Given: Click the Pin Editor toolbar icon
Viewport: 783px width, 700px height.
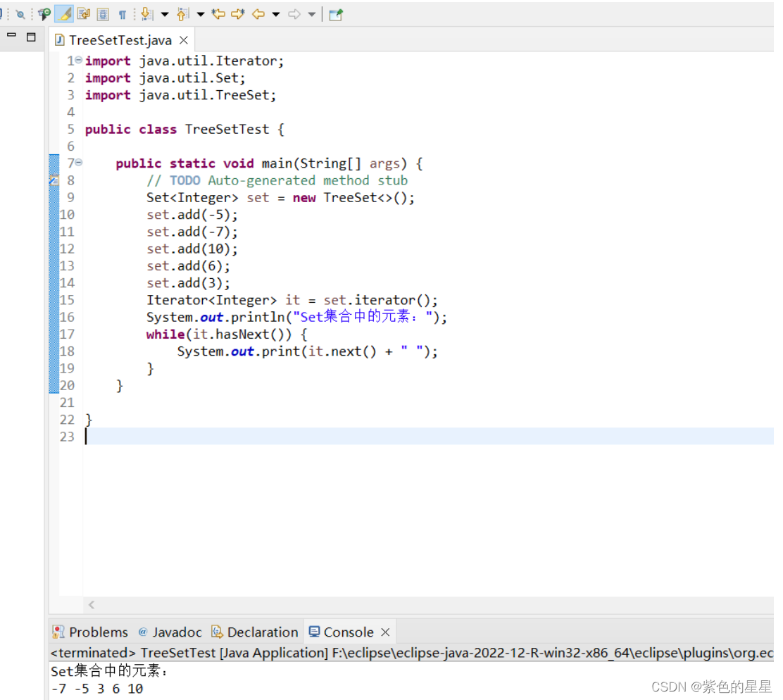Looking at the screenshot, I should pos(336,15).
